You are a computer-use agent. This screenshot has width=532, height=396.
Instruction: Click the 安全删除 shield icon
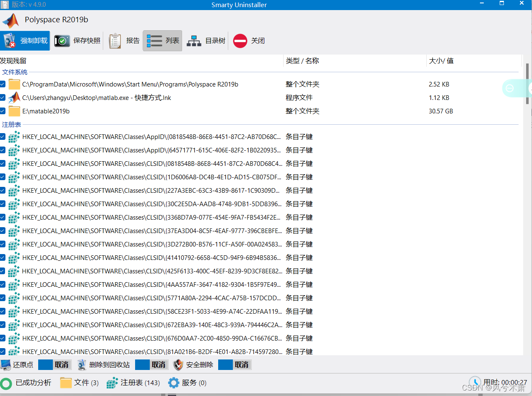(178, 365)
